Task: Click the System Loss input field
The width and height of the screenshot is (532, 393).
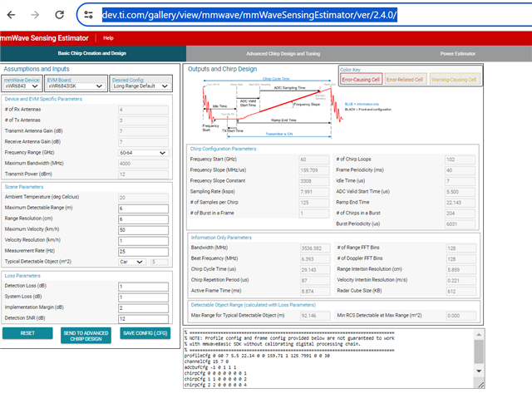Action: [143, 297]
